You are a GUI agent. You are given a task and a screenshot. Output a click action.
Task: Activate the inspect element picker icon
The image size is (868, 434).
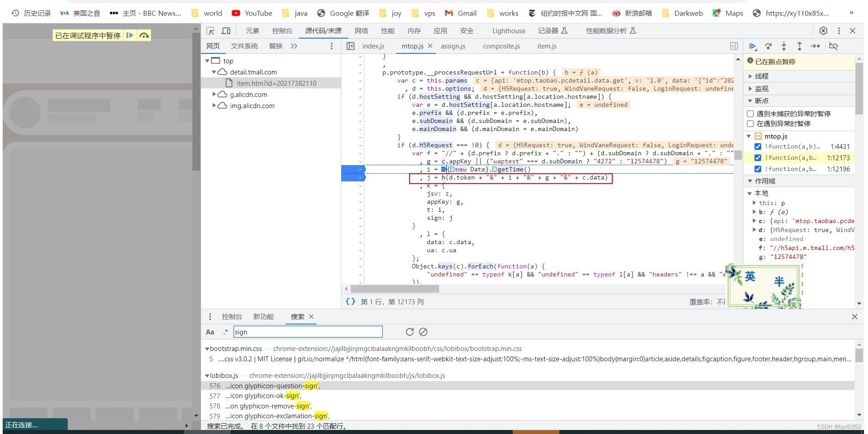point(210,31)
